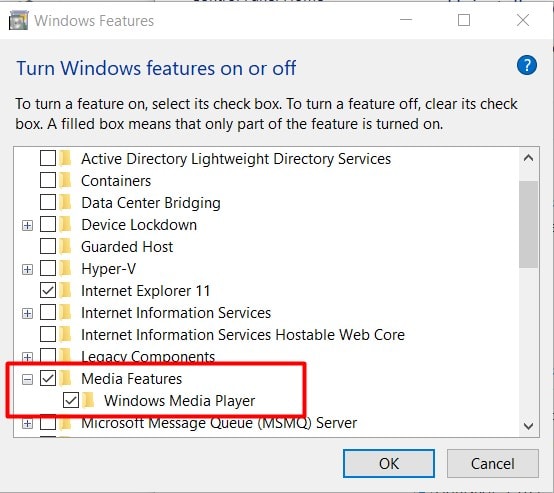Confirm changes with the OK button

389,463
